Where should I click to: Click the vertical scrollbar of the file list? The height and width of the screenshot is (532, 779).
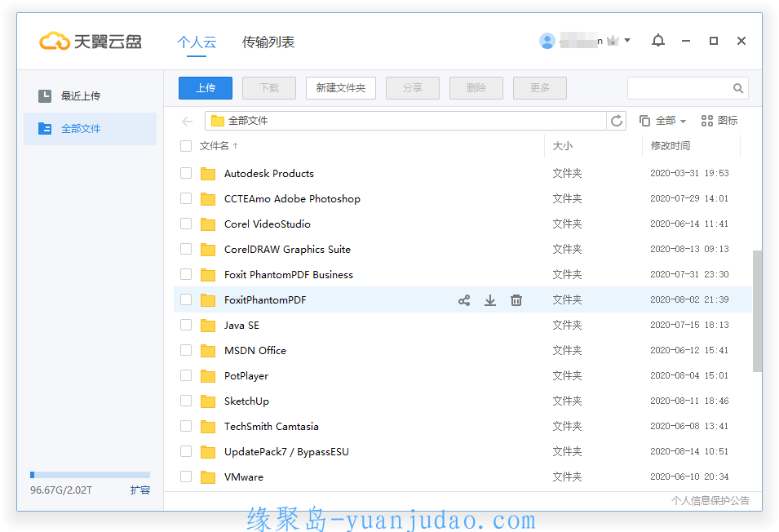point(757,311)
